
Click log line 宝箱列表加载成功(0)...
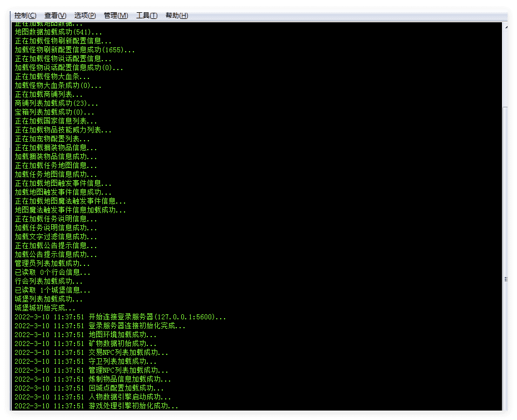(x=54, y=112)
